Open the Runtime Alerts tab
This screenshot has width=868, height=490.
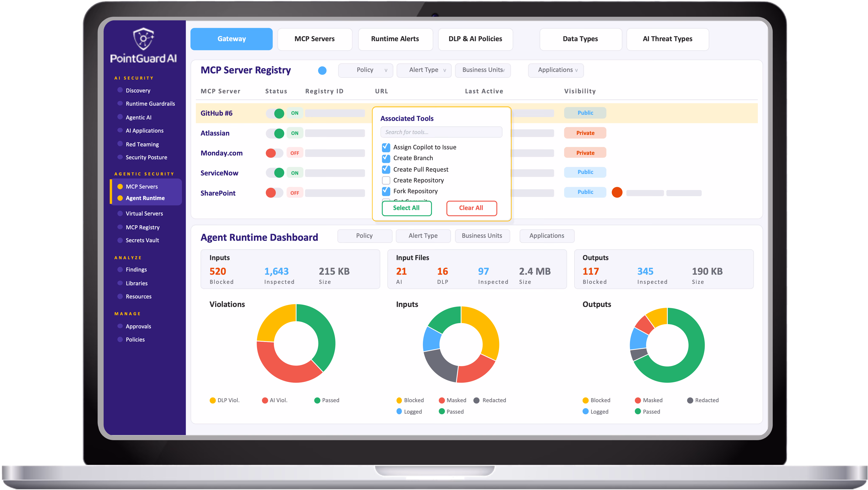point(395,39)
